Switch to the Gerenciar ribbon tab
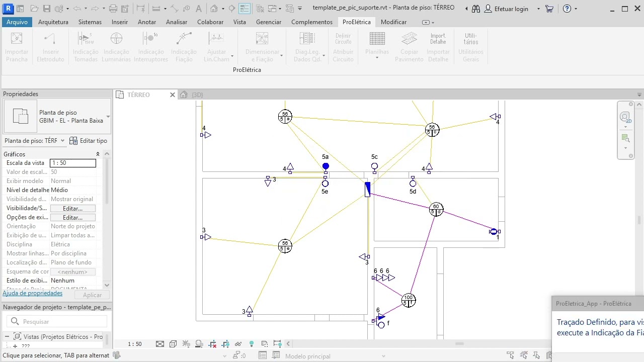Image resolution: width=644 pixels, height=362 pixels. point(269,22)
